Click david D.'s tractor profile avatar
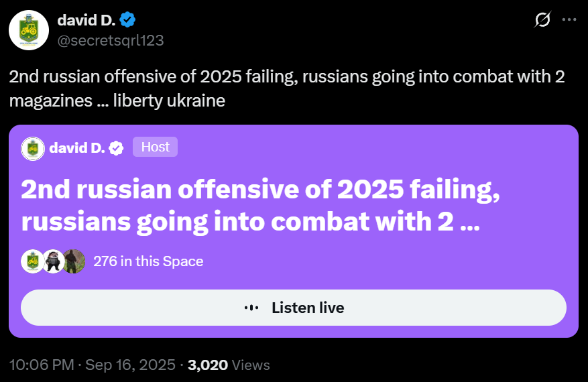The width and height of the screenshot is (588, 382). [x=29, y=30]
